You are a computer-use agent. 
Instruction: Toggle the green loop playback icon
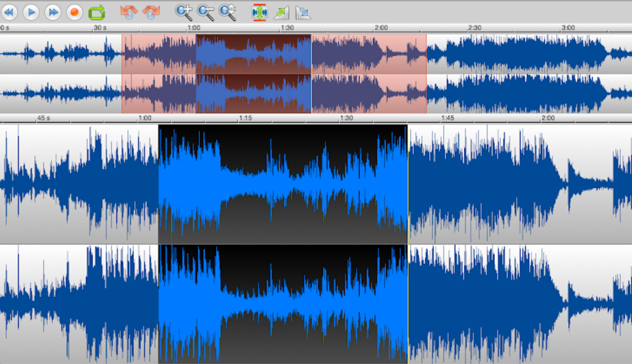point(97,13)
